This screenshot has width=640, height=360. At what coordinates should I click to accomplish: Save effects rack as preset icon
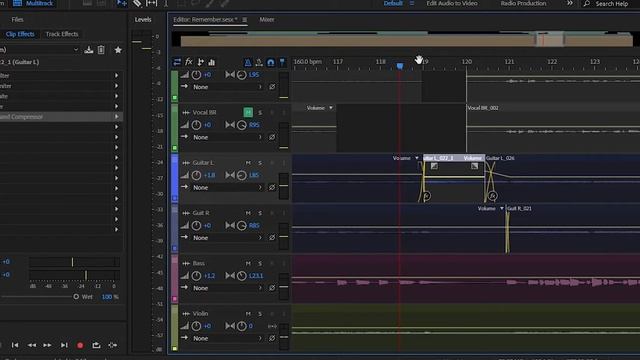(89, 50)
